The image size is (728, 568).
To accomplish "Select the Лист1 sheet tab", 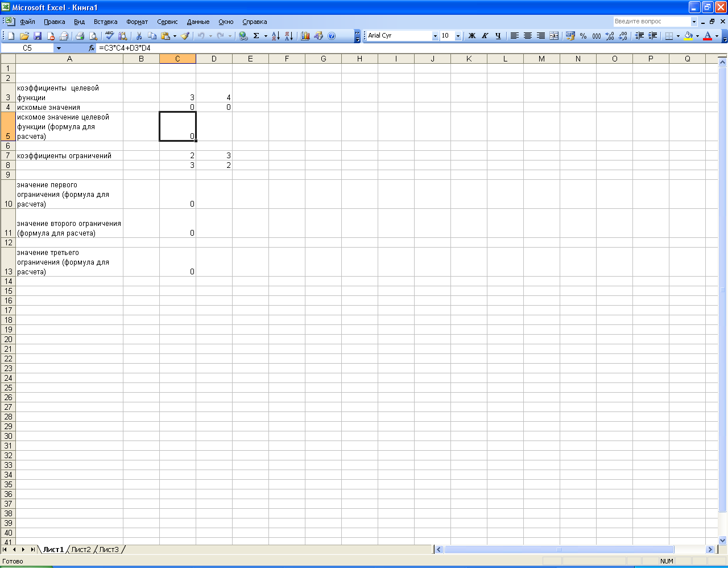I will point(53,550).
